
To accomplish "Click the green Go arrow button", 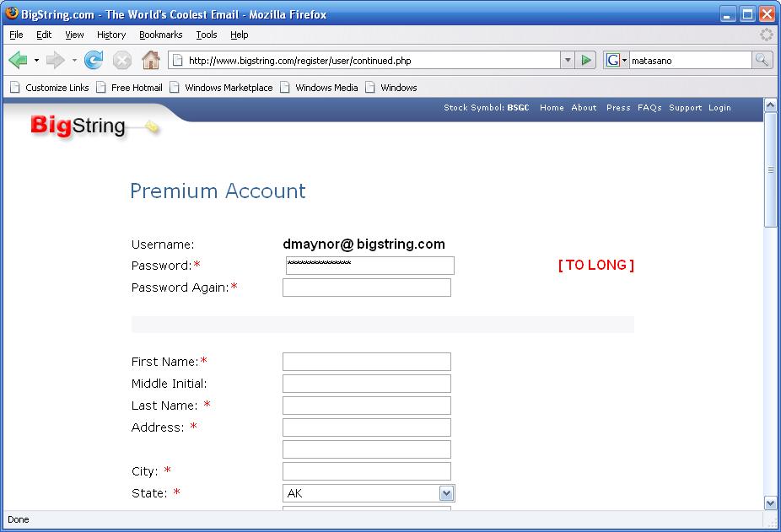I will pyautogui.click(x=585, y=60).
